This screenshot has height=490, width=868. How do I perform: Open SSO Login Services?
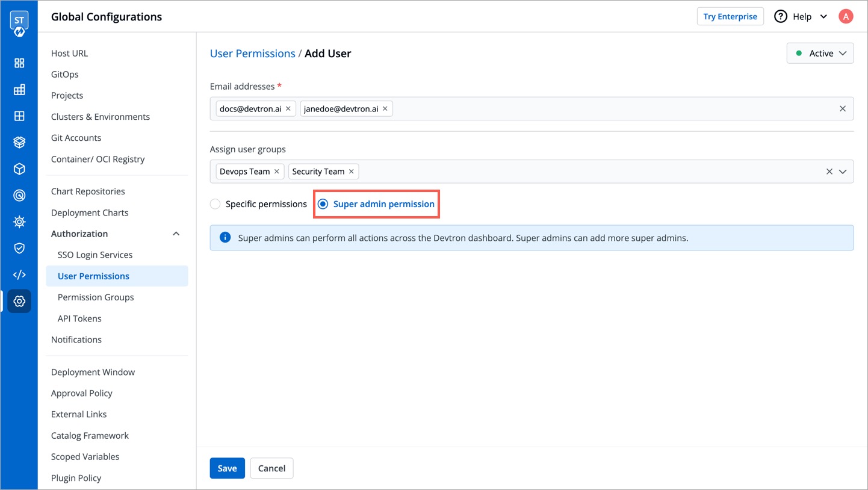coord(95,255)
